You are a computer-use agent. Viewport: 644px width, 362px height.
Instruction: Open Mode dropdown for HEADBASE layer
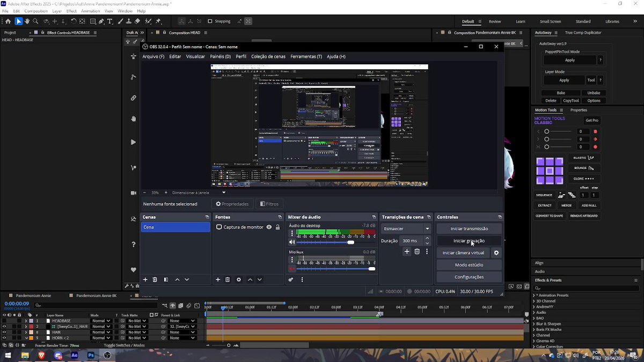pyautogui.click(x=101, y=321)
